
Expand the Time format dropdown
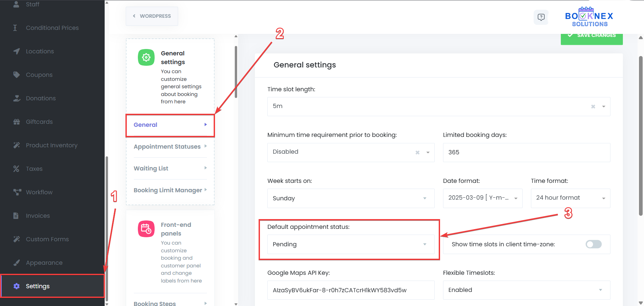pyautogui.click(x=570, y=198)
